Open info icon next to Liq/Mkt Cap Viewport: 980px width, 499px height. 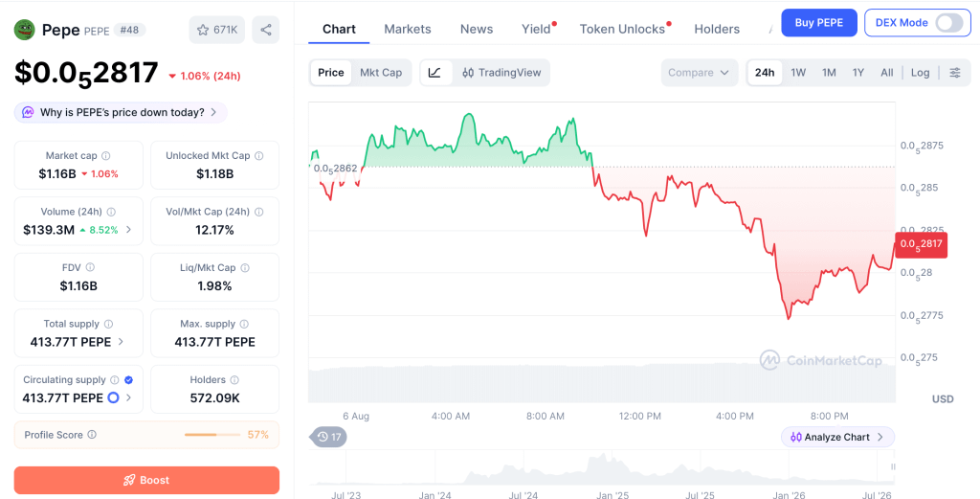pos(245,267)
